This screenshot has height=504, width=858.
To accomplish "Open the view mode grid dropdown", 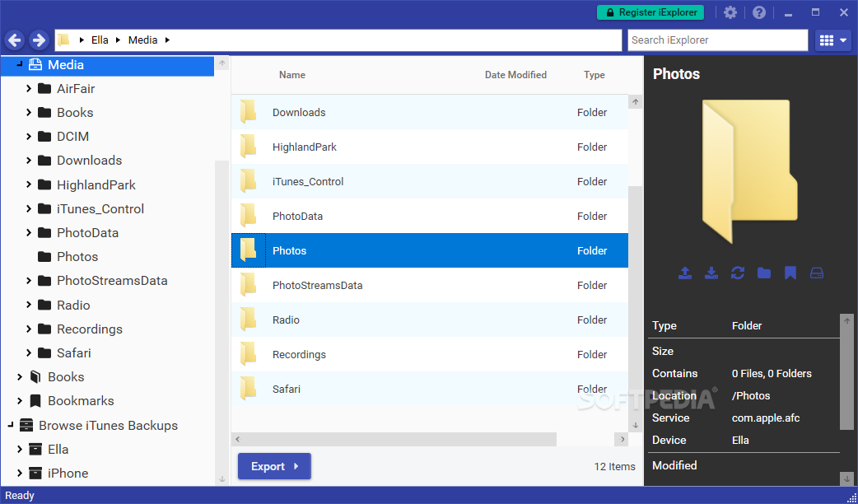I will [x=832, y=40].
